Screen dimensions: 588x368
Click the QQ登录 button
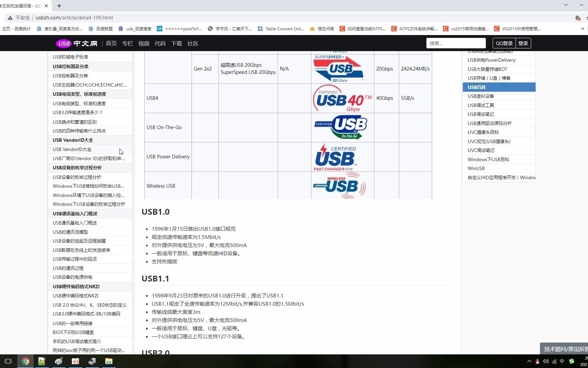click(x=504, y=43)
